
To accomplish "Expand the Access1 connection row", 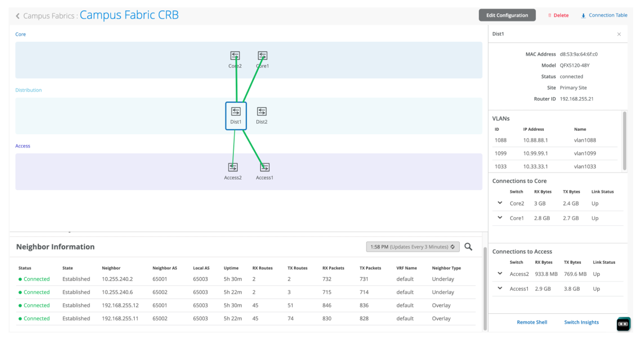I will click(x=500, y=288).
